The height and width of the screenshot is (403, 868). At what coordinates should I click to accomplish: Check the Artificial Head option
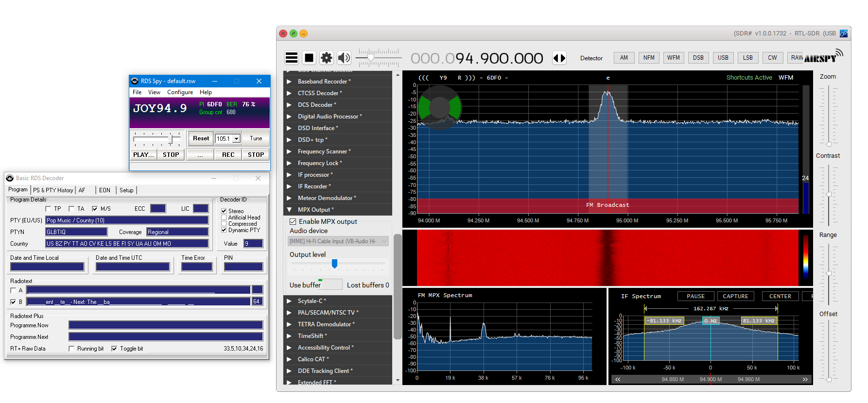224,218
